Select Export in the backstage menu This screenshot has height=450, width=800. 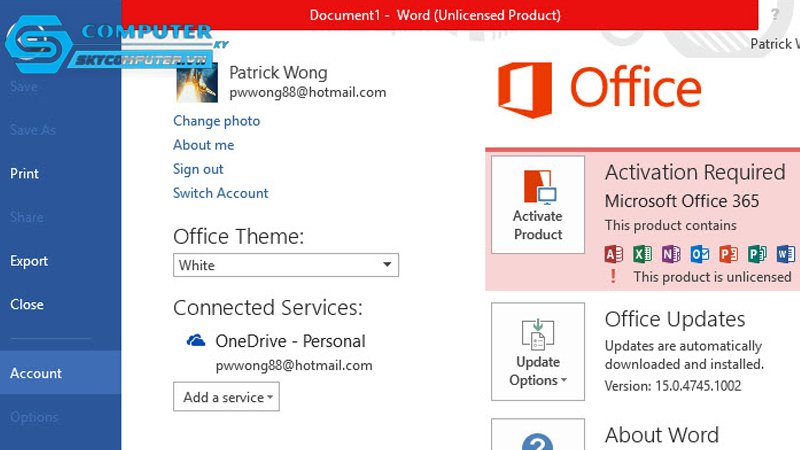coord(29,261)
